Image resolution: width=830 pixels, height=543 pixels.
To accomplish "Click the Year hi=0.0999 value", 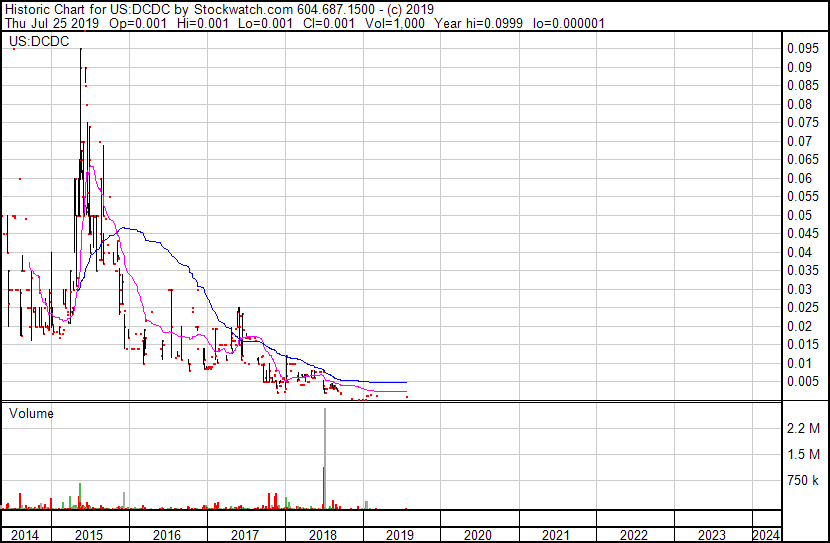I will click(x=479, y=23).
